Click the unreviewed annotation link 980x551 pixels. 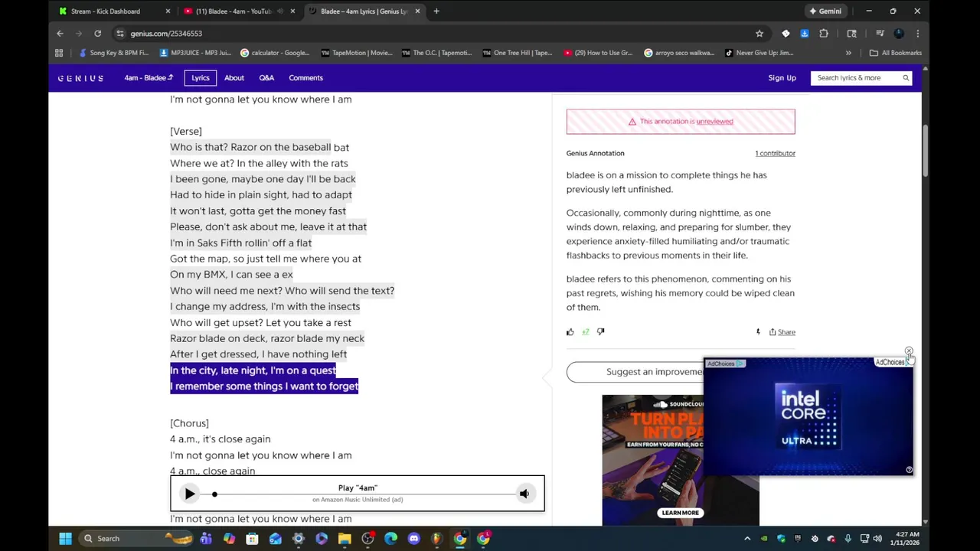tap(714, 122)
